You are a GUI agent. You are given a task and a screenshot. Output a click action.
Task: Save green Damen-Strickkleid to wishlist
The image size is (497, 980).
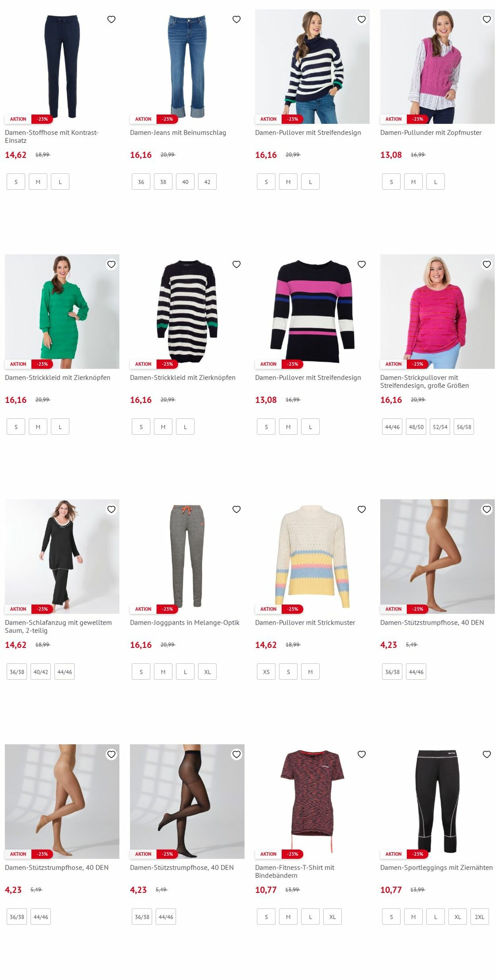111,264
